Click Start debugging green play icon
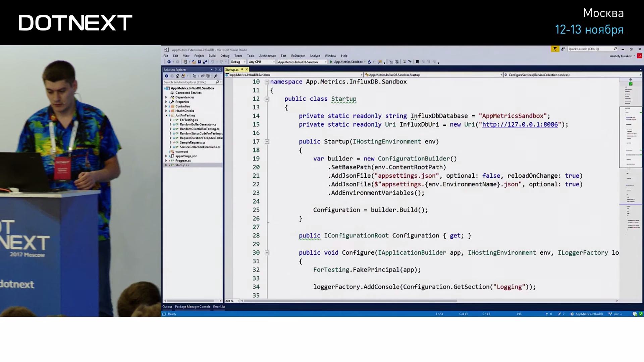The height and width of the screenshot is (362, 644). point(331,62)
